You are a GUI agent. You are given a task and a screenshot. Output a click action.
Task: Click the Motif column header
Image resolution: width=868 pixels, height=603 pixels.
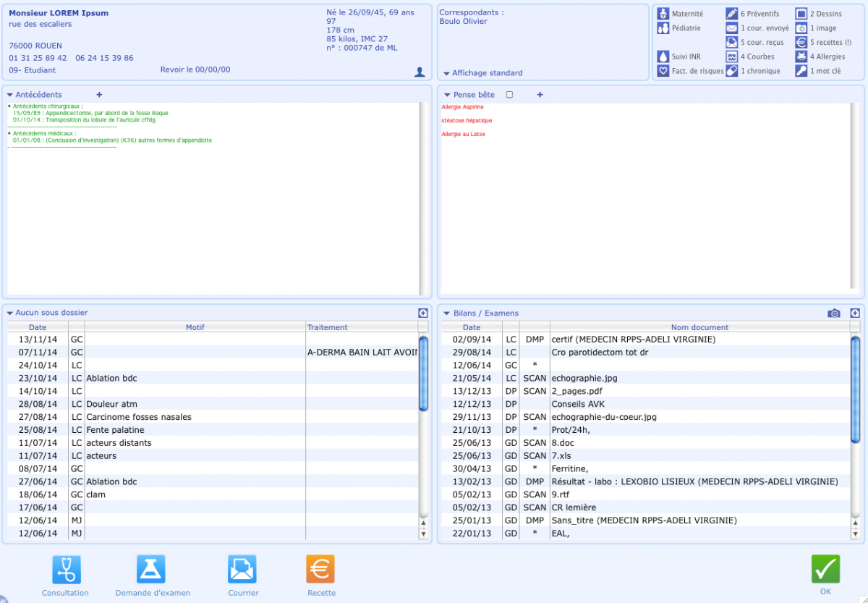pyautogui.click(x=195, y=327)
